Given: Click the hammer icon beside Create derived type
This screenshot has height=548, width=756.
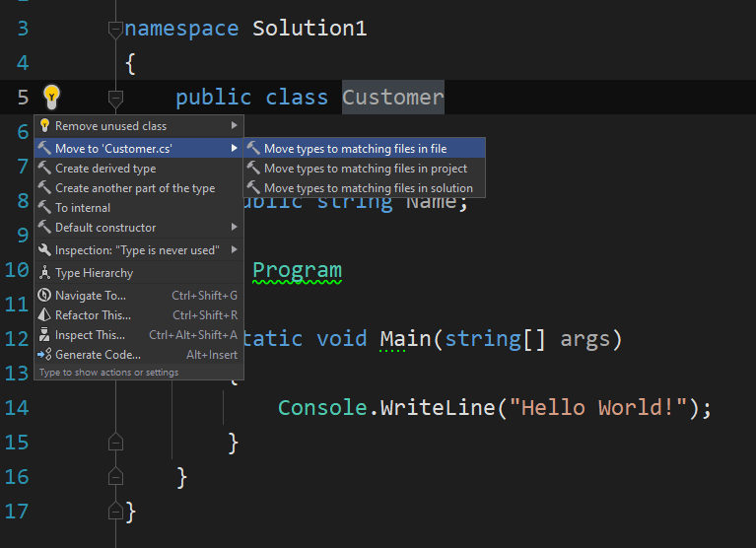Looking at the screenshot, I should click(44, 168).
